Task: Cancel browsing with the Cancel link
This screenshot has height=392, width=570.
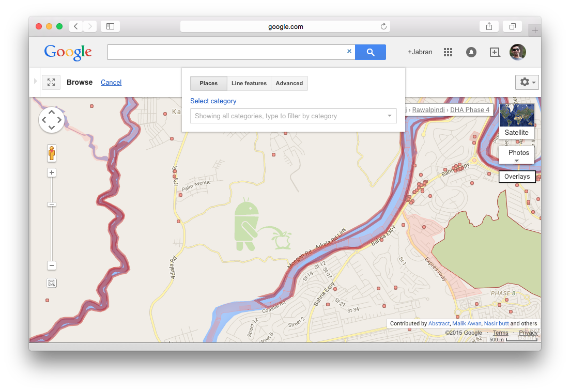Action: 111,83
